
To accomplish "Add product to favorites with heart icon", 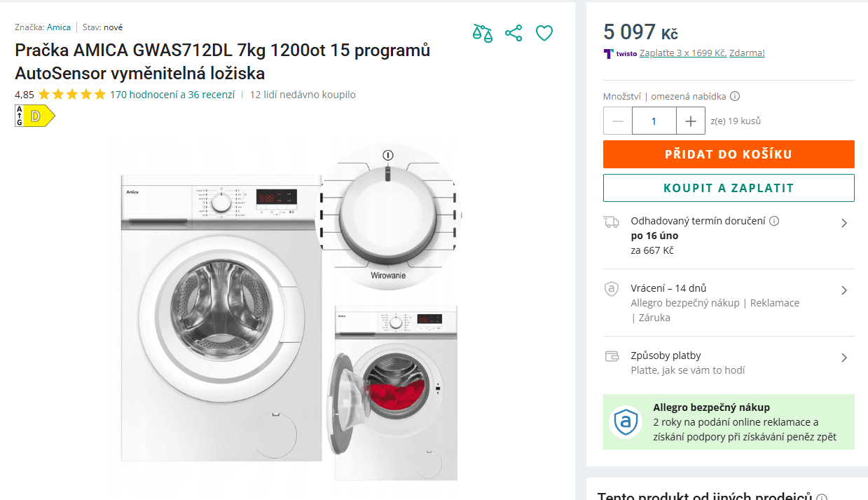I will pos(544,33).
